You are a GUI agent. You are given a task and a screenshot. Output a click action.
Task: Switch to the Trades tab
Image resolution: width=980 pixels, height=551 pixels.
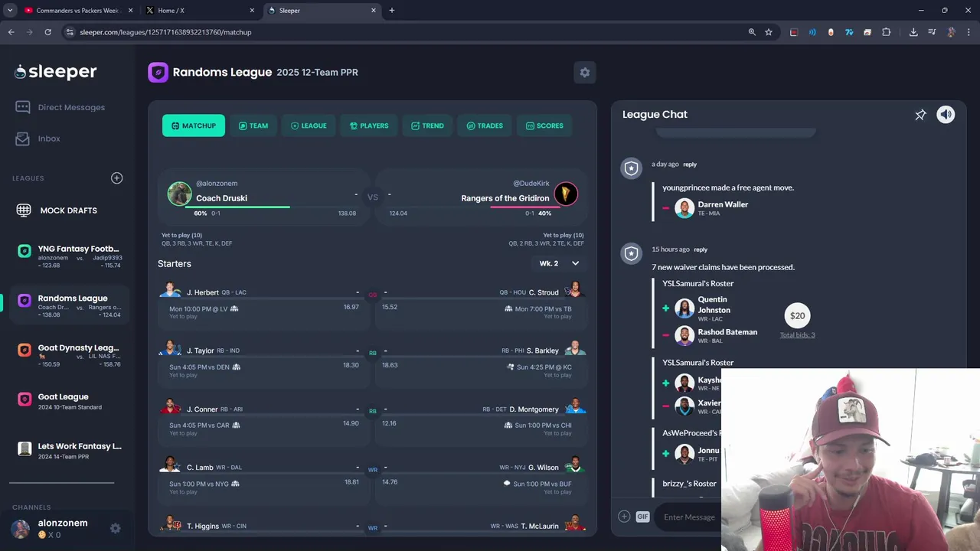click(485, 126)
